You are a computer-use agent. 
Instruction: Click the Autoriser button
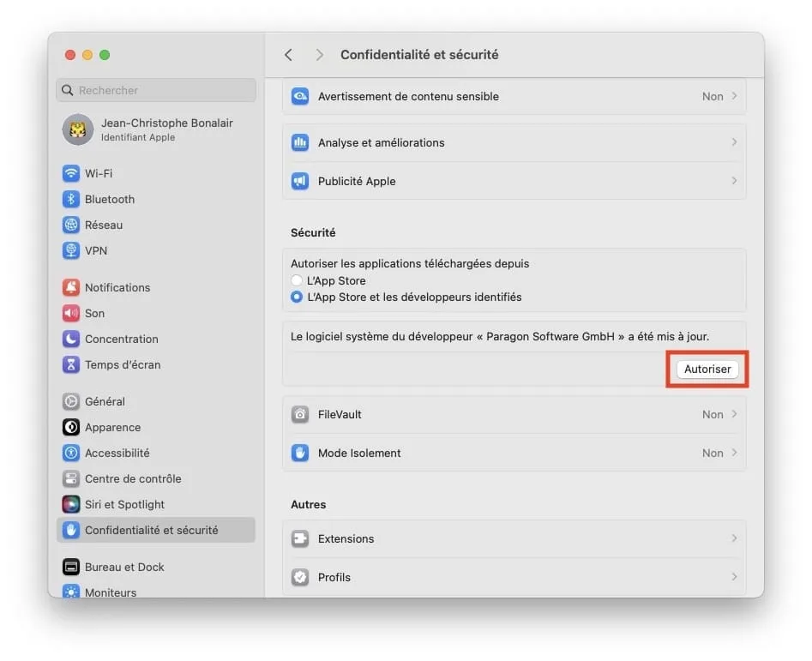tap(707, 369)
